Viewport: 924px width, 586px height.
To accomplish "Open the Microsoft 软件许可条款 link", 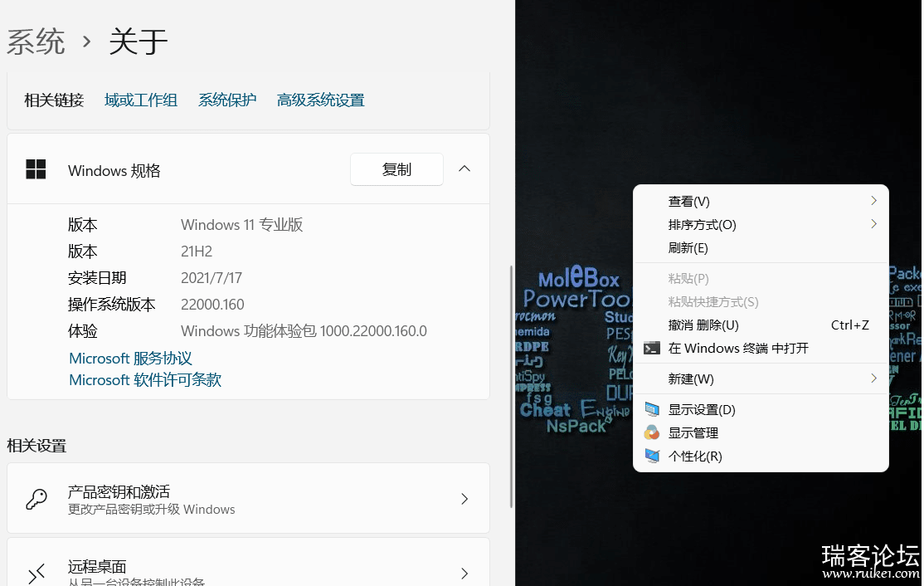I will (x=145, y=379).
